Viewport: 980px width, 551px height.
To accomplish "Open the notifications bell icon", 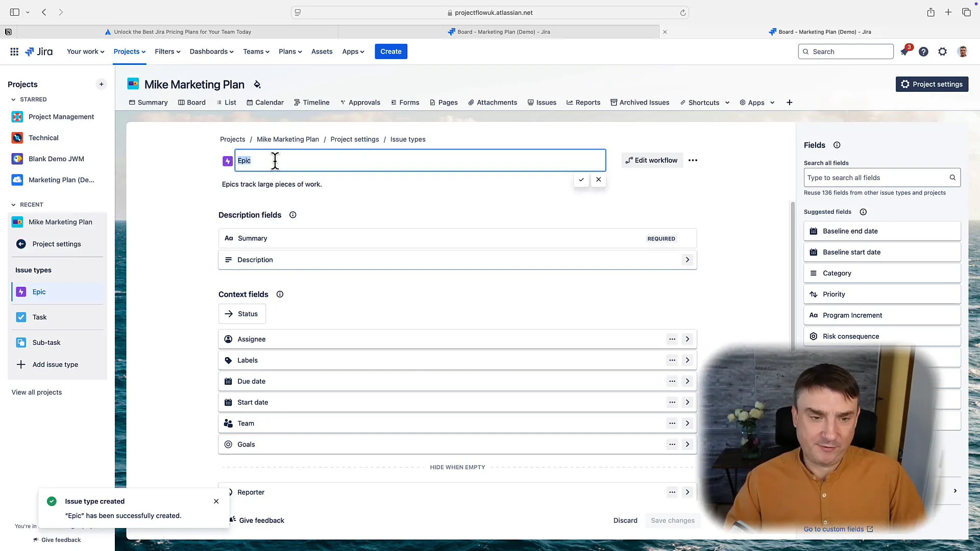I will (x=904, y=52).
